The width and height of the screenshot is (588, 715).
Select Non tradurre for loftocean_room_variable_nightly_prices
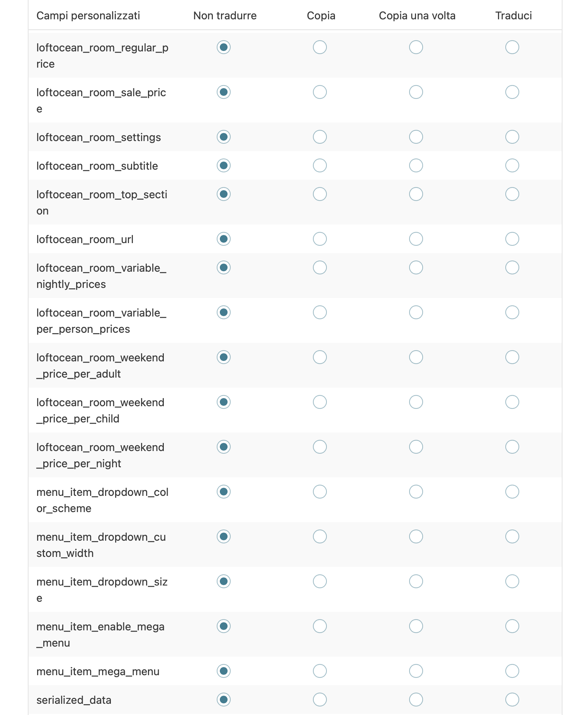[224, 267]
